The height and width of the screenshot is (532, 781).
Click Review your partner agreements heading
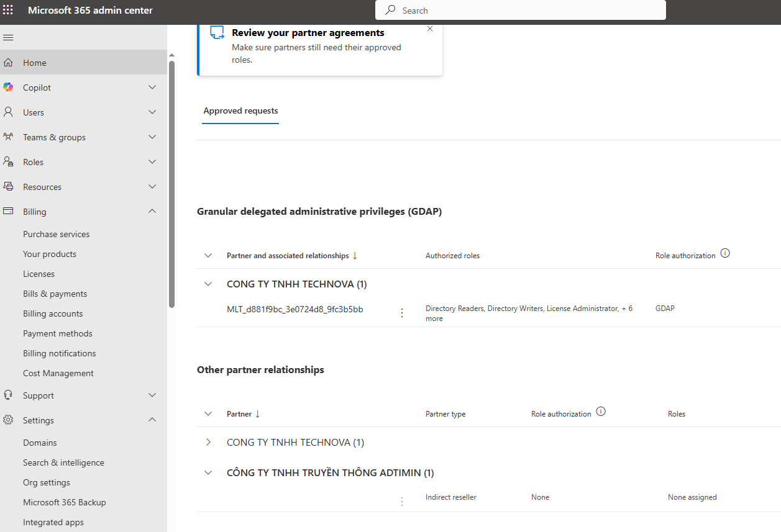coord(308,33)
